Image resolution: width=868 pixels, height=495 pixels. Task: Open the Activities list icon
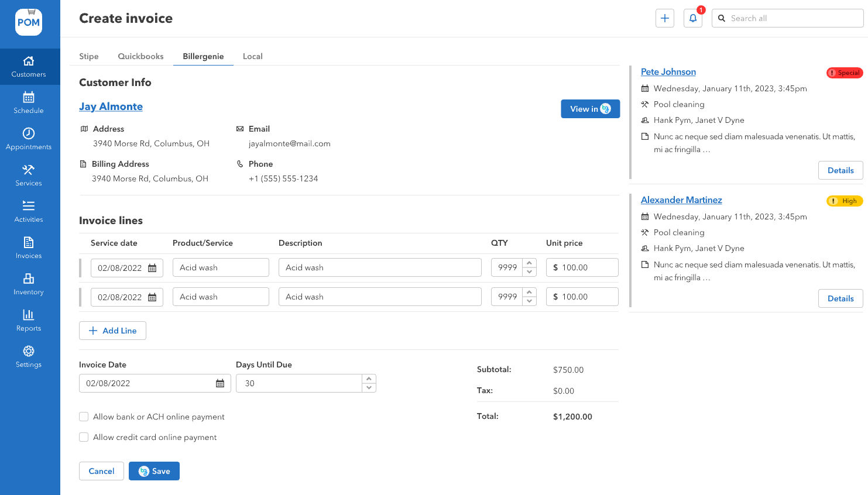pos(28,211)
